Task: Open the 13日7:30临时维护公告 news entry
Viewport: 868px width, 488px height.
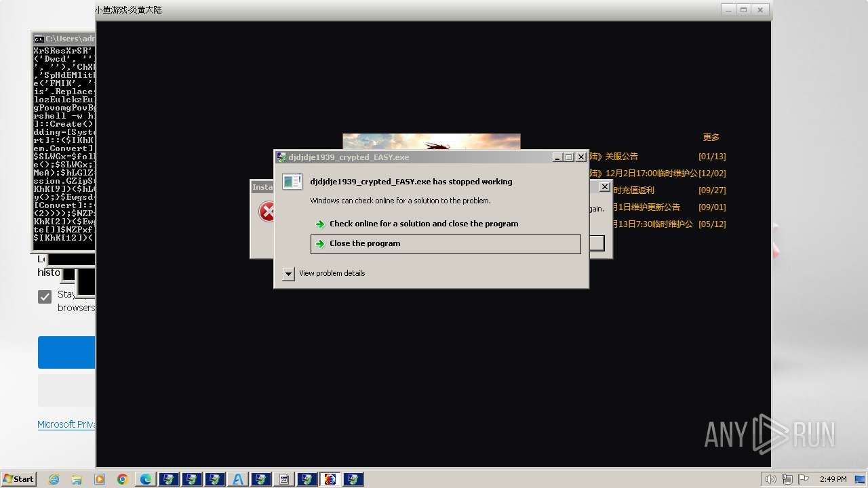Action: click(x=652, y=224)
